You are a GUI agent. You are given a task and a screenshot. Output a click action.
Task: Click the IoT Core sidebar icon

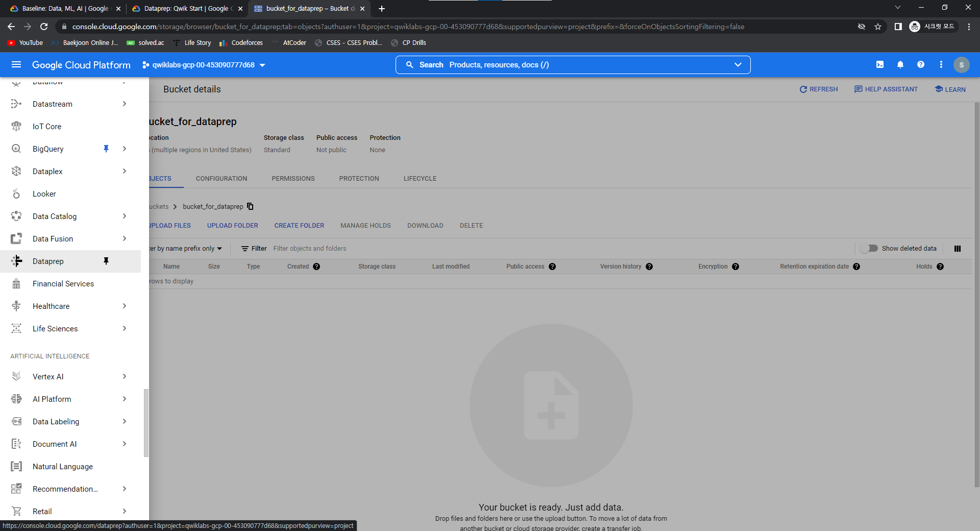pos(16,127)
